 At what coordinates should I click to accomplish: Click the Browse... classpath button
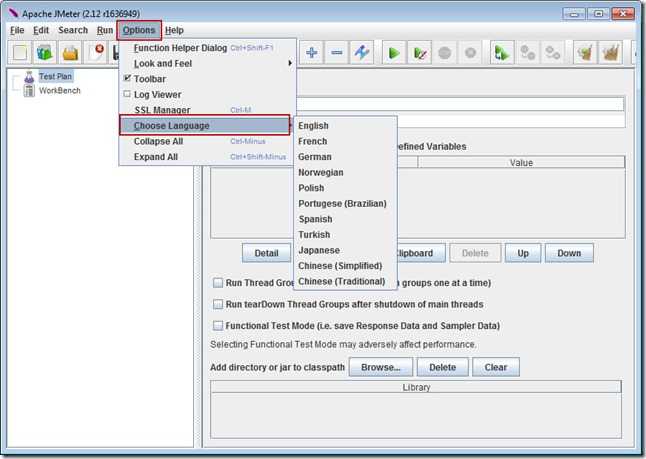click(381, 367)
